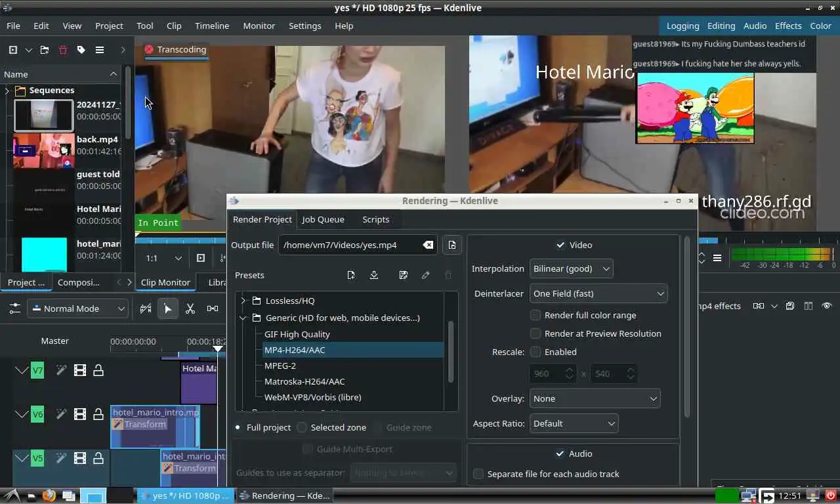Collapse the Generic preset folder
The width and height of the screenshot is (840, 504).
243,318
